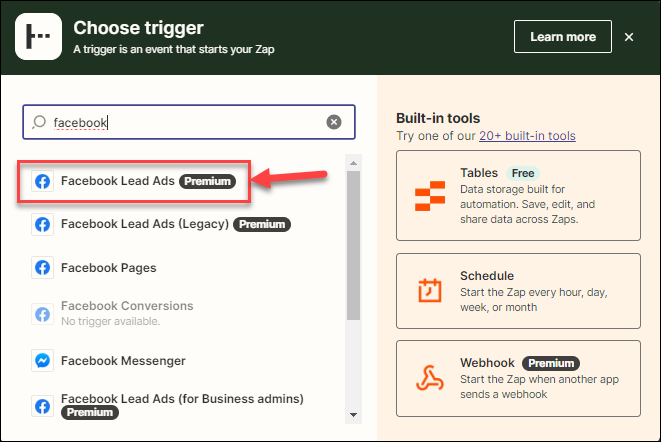
Task: Click the disabled Facebook Conversions entry
Action: pyautogui.click(x=112, y=313)
